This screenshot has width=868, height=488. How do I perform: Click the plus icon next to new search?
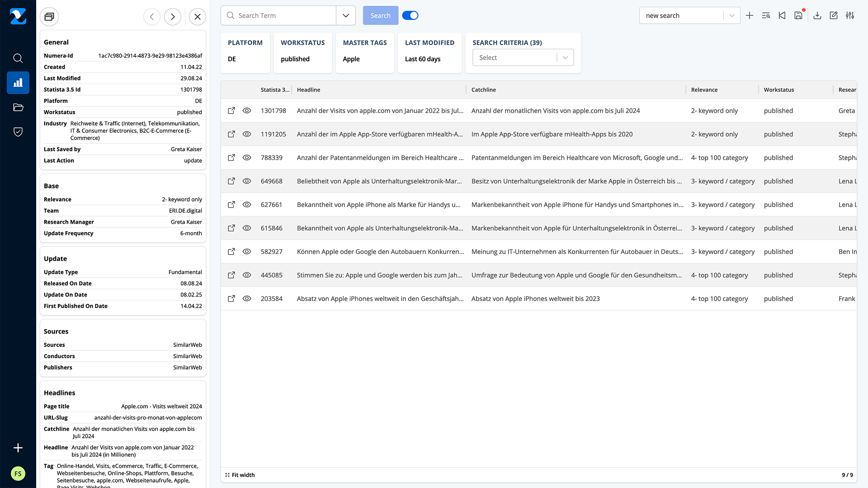[x=750, y=15]
